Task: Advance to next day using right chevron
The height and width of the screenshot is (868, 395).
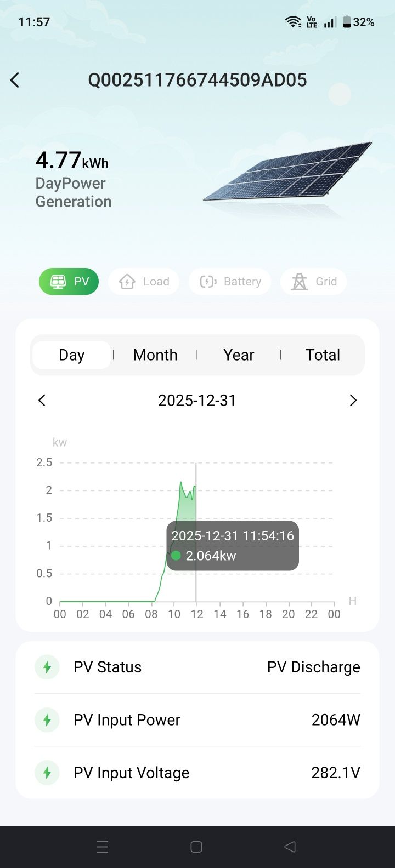Action: [353, 401]
